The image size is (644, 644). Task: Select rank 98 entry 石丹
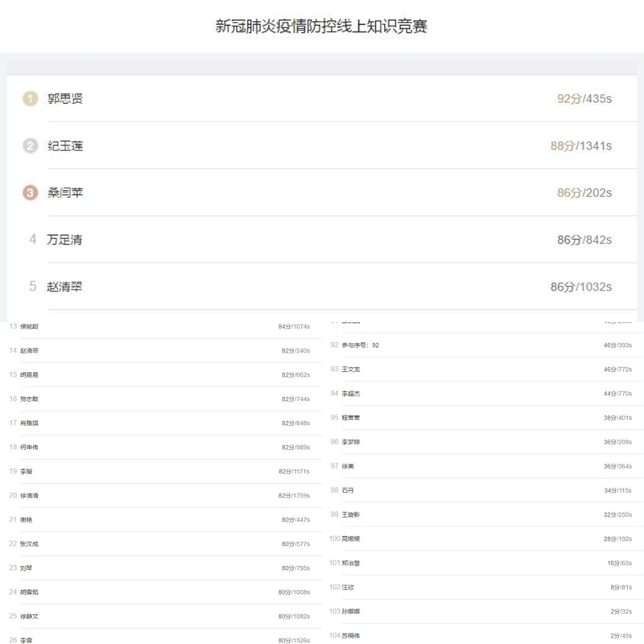(x=347, y=489)
